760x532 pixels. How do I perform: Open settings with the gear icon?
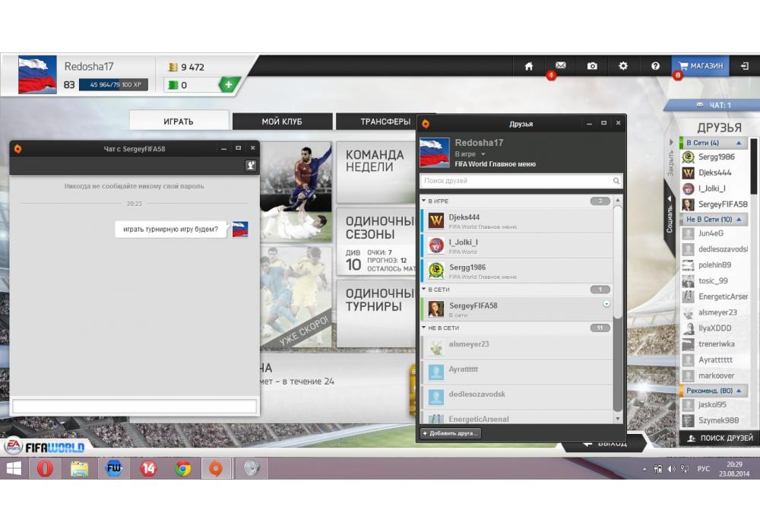point(623,66)
